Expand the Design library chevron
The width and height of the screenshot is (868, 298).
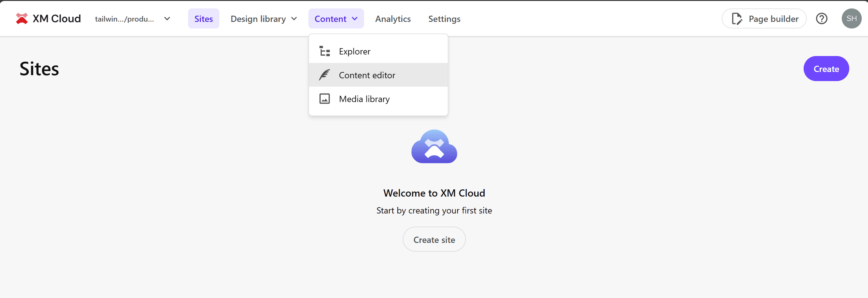click(x=294, y=19)
